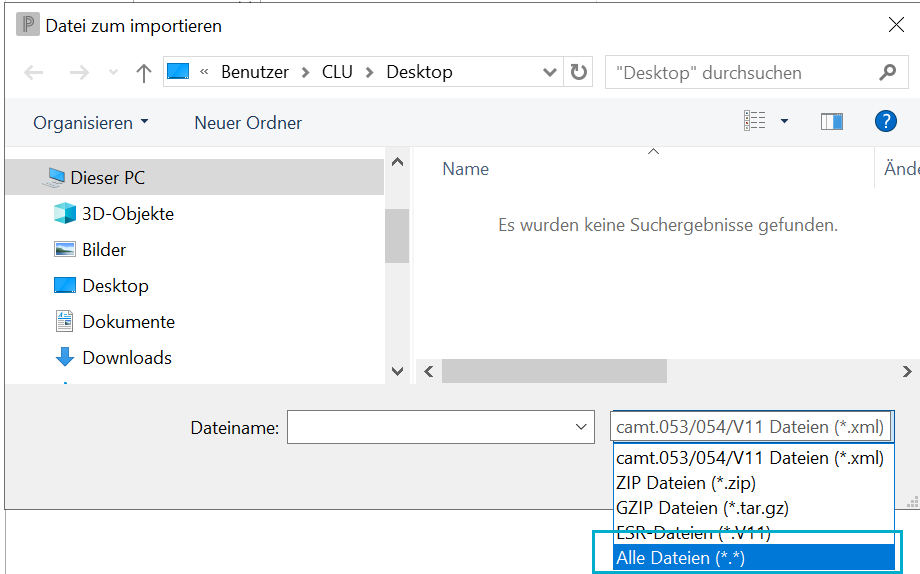Screen dimensions: 920x574
Task: Go forward with the right arrow button
Action: coord(79,72)
